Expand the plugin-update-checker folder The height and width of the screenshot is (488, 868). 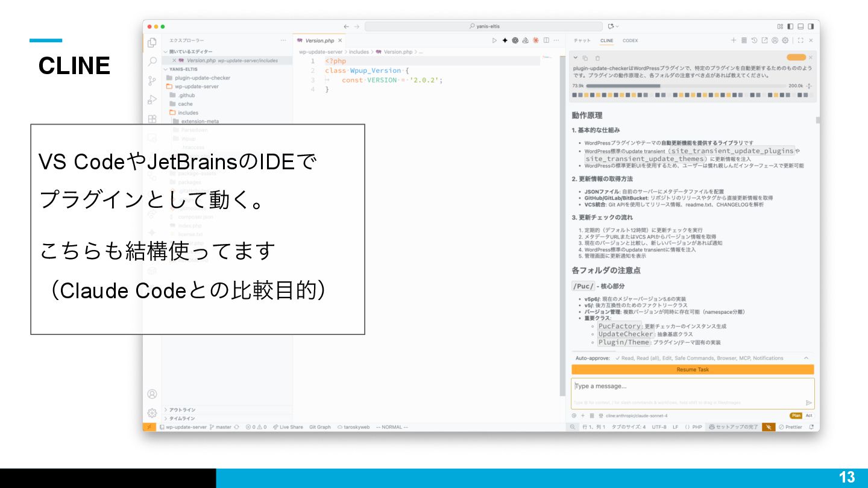coord(202,78)
